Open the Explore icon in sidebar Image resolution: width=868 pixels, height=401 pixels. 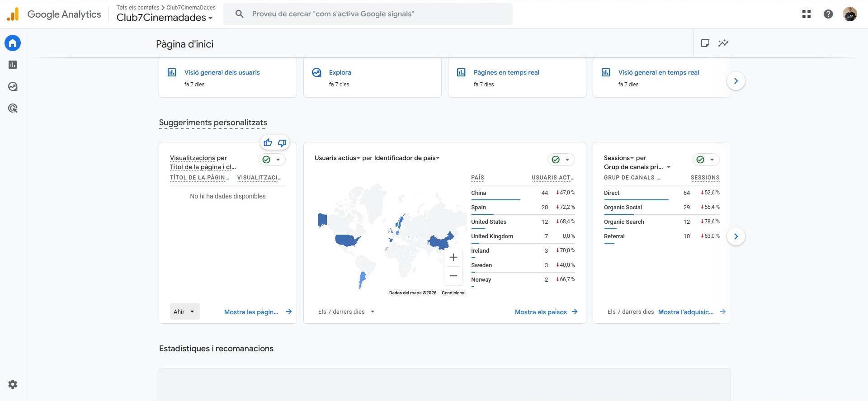pyautogui.click(x=13, y=87)
